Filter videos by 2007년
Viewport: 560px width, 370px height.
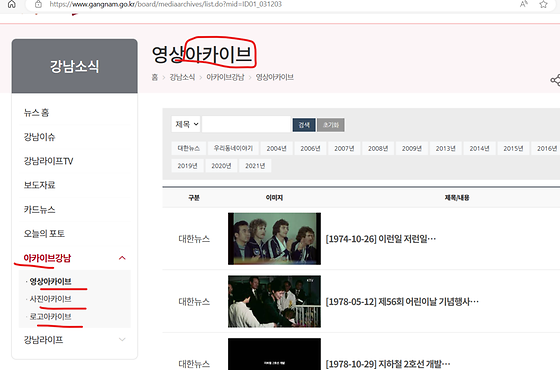tap(344, 148)
